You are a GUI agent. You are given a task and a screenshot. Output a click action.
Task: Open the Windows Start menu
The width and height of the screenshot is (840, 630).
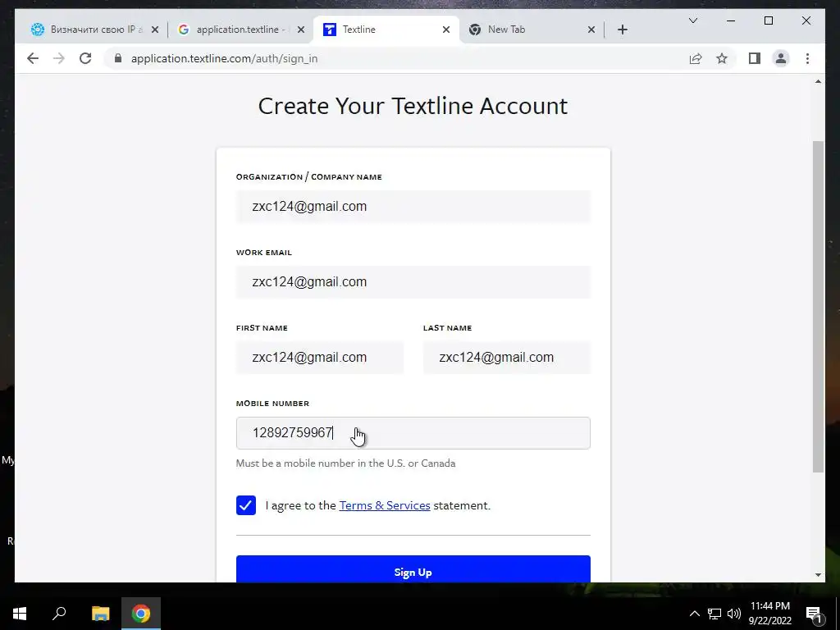click(x=20, y=614)
